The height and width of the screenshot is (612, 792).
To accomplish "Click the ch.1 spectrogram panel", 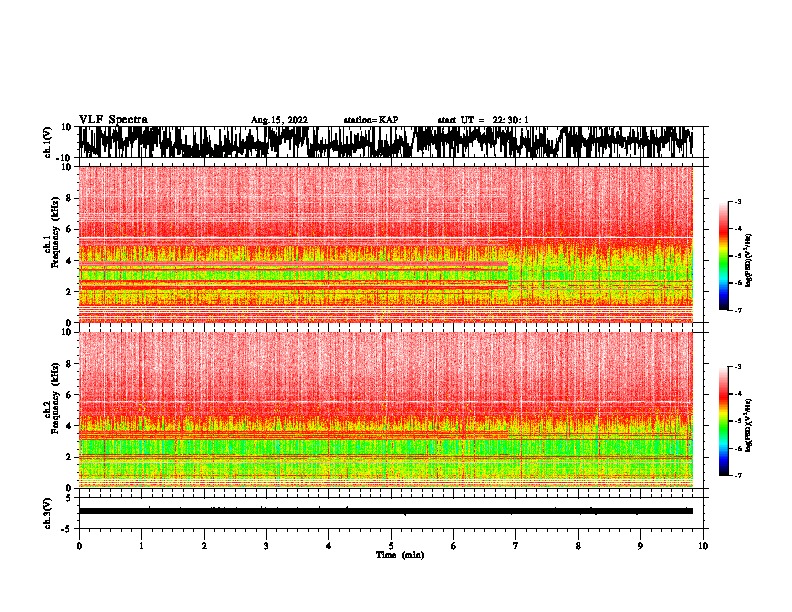I will point(386,244).
